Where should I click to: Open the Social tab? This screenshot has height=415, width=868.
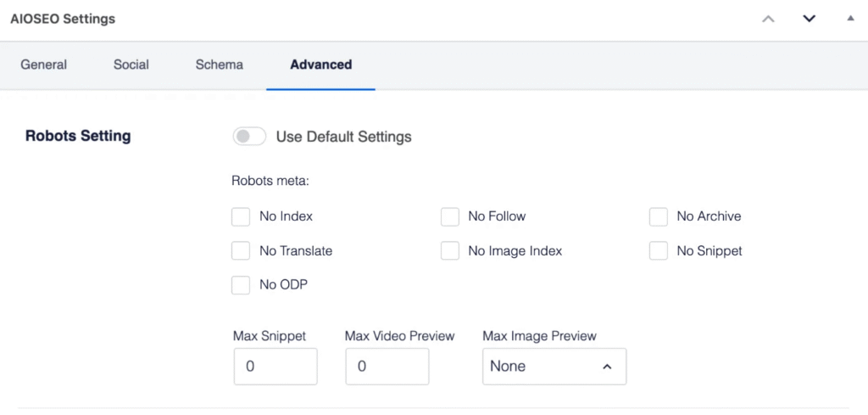[131, 64]
